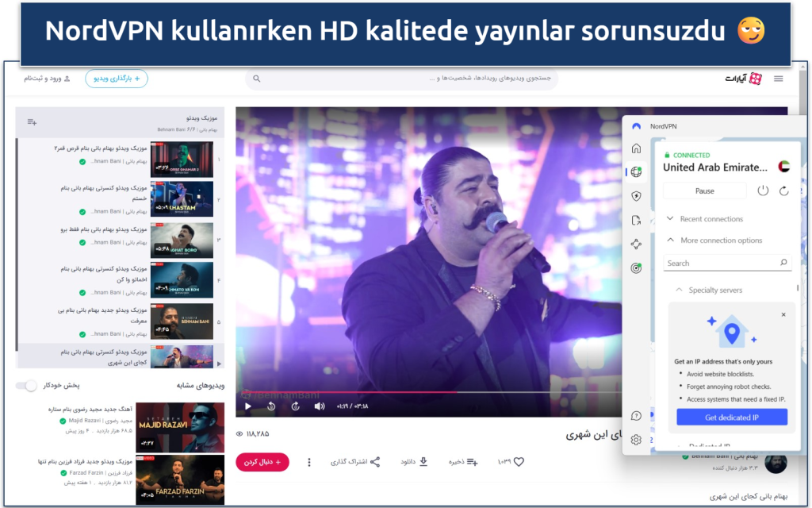Toggle the autoplay switch
The image size is (812, 508).
point(26,385)
